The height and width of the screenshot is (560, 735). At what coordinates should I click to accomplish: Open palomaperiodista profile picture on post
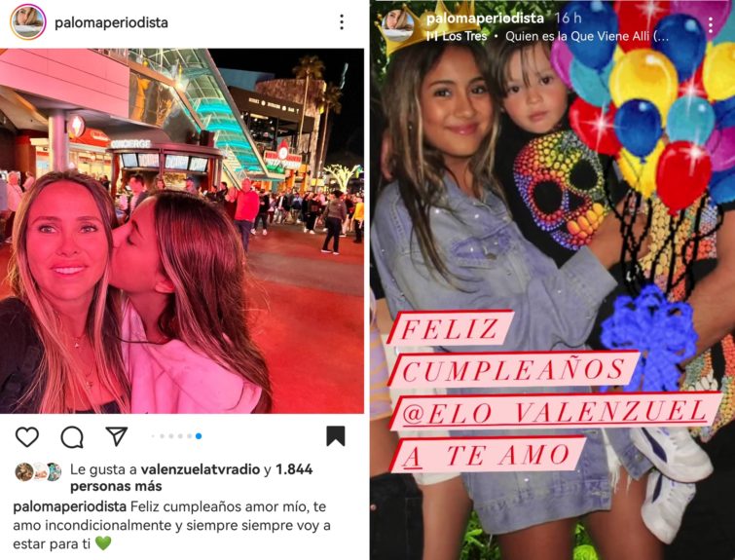point(28,22)
